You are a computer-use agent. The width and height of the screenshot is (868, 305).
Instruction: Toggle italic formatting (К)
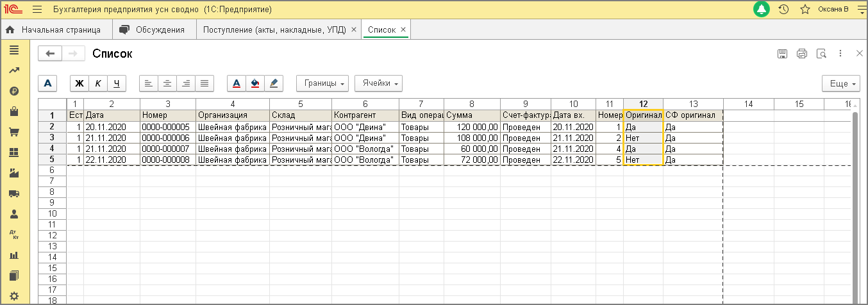(98, 83)
